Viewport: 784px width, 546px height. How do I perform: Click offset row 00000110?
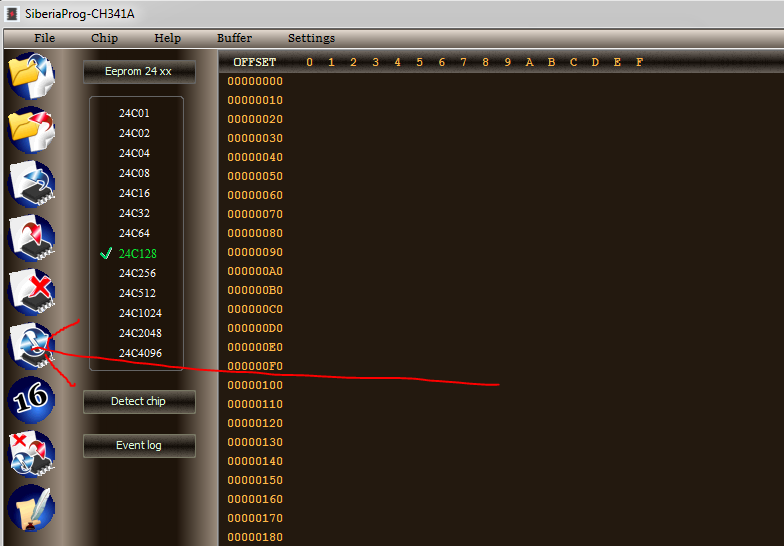tap(255, 404)
